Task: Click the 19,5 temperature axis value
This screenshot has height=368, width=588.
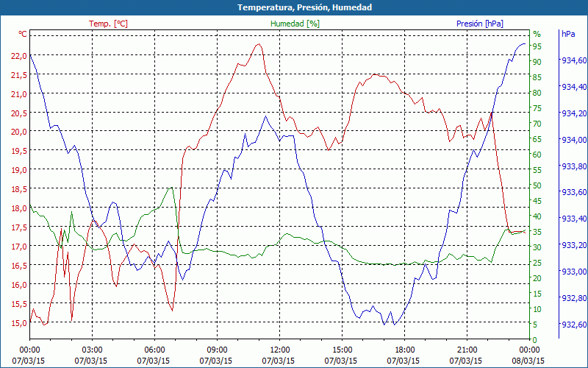Action: click(x=19, y=151)
